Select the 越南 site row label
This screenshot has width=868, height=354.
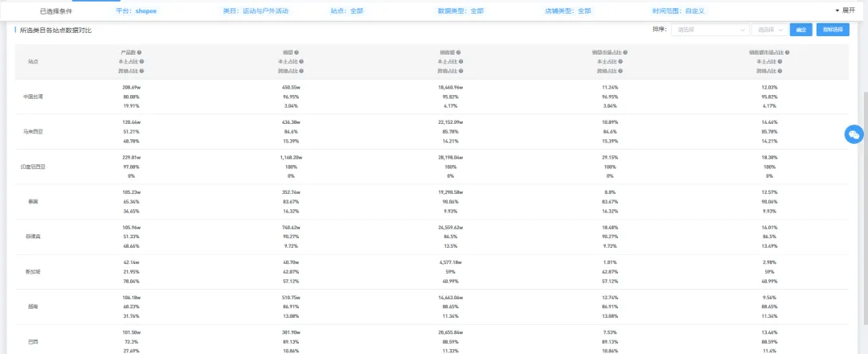coord(33,307)
